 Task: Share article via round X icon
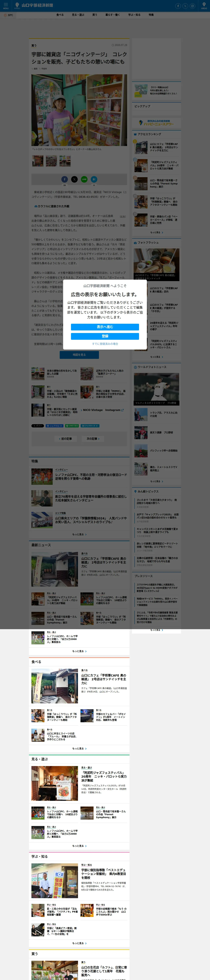[x=74, y=179]
